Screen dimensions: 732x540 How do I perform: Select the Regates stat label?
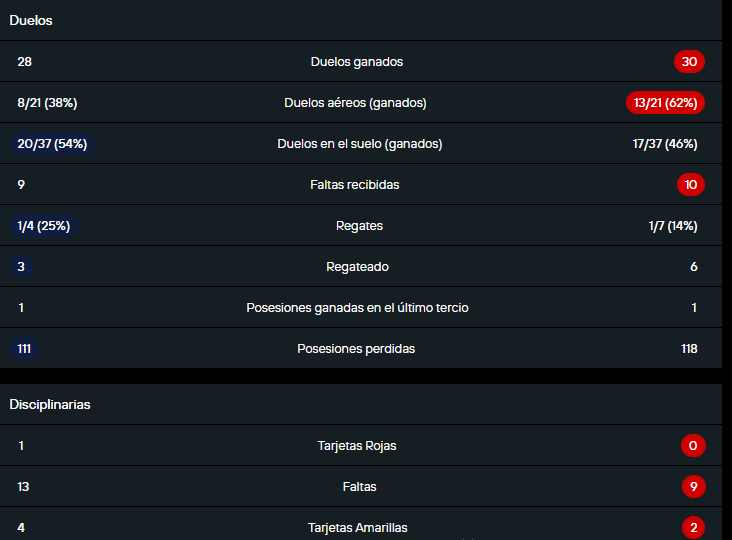pyautogui.click(x=359, y=226)
